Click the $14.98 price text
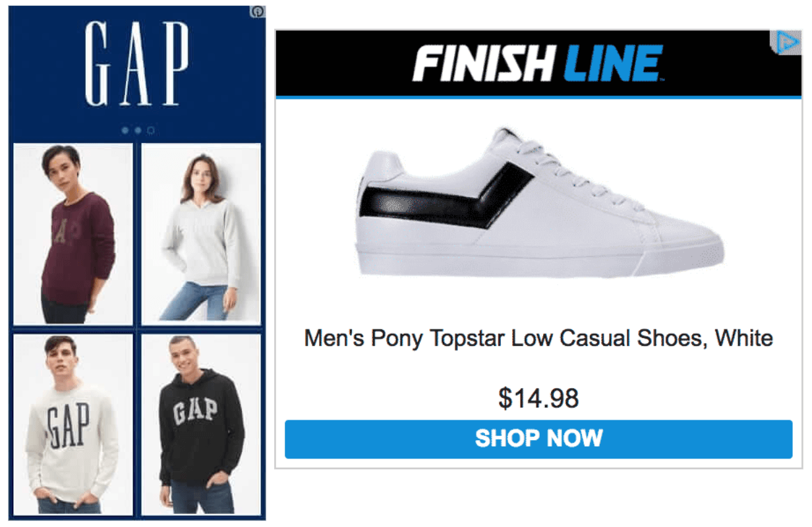This screenshot has height=527, width=812. 538,398
